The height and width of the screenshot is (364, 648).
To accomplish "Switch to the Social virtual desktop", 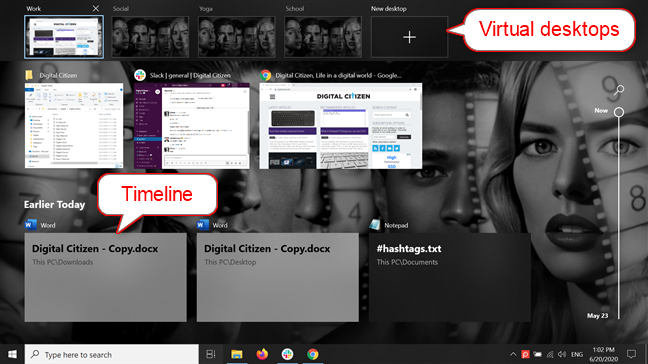I will (x=150, y=37).
